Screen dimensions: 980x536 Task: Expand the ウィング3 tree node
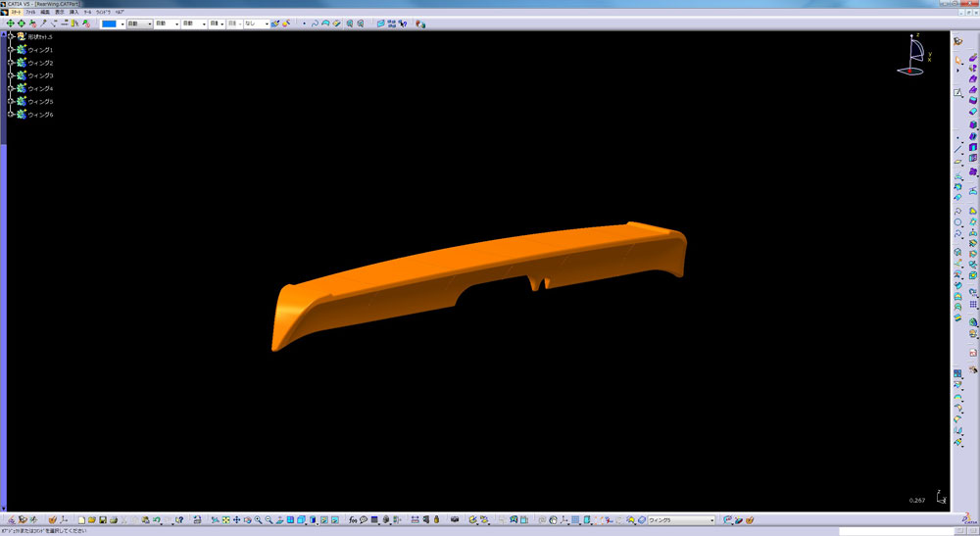pyautogui.click(x=11, y=75)
